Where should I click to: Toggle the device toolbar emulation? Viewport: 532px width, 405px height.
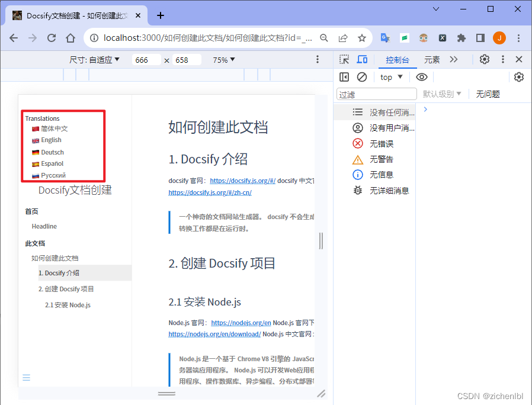(x=362, y=60)
